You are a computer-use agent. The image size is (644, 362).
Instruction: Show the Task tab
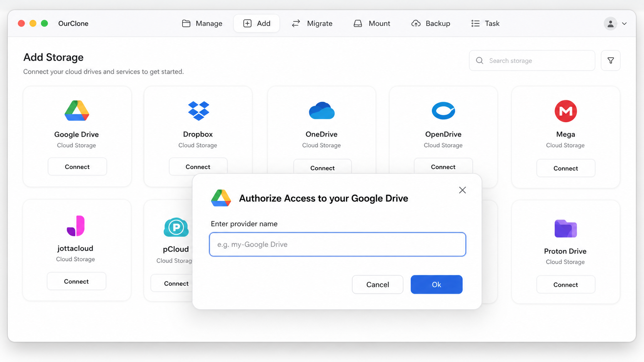point(485,23)
